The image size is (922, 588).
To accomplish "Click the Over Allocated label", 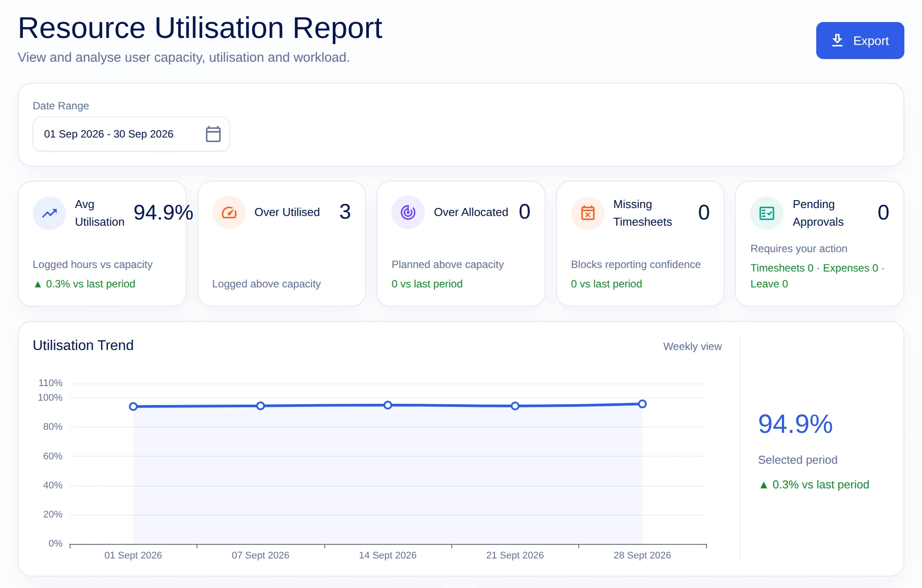I will tap(471, 212).
